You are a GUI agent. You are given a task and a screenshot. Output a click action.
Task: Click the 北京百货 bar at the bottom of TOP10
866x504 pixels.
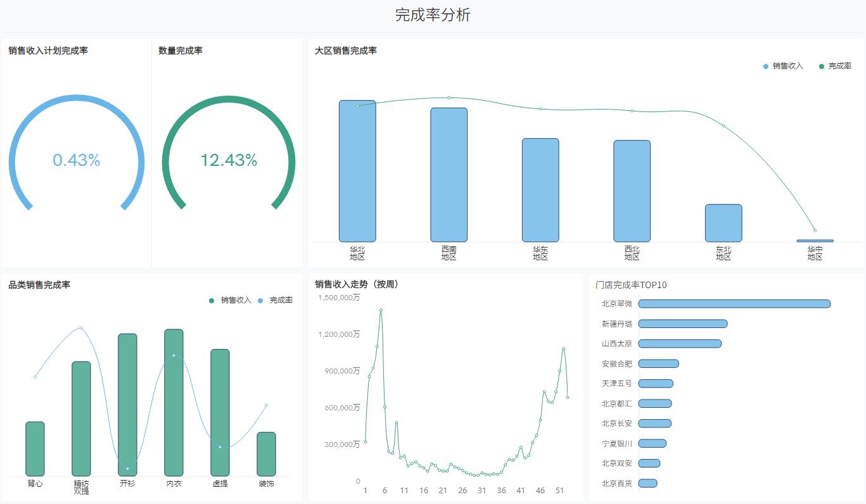[648, 483]
